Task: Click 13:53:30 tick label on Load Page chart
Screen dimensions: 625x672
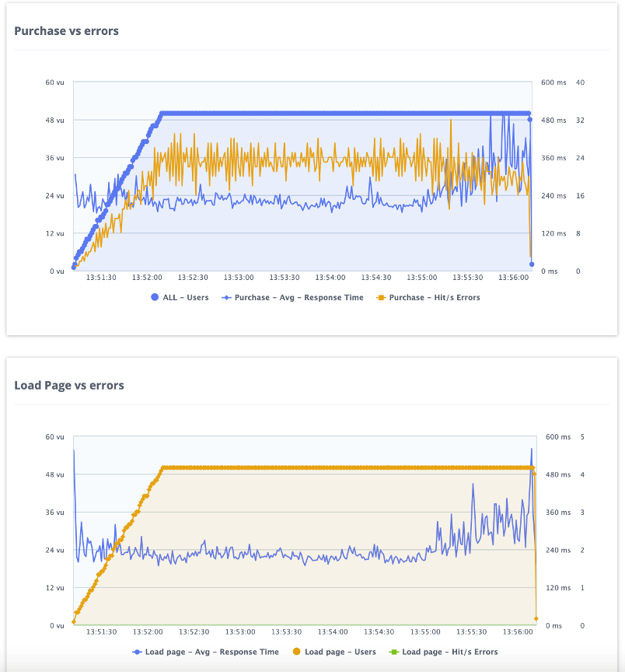Action: [x=287, y=632]
